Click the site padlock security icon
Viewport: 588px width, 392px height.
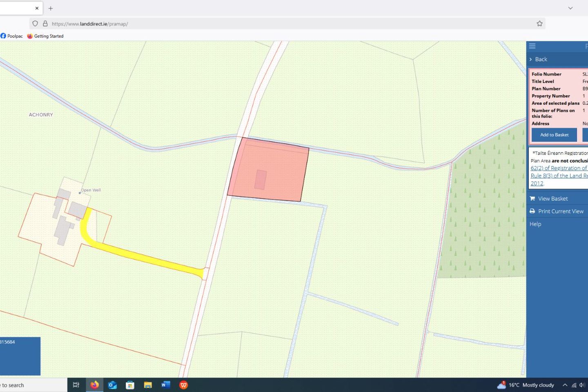45,24
